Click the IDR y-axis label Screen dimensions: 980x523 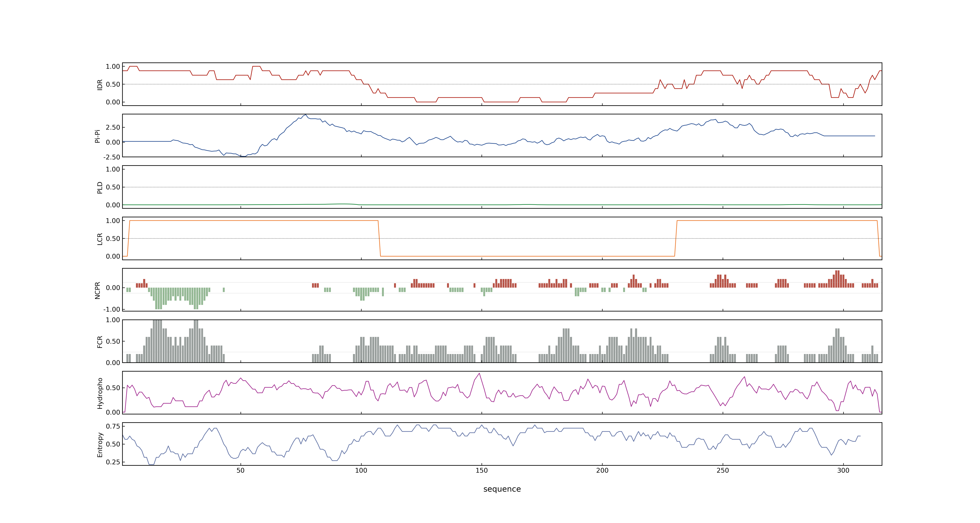tap(100, 85)
